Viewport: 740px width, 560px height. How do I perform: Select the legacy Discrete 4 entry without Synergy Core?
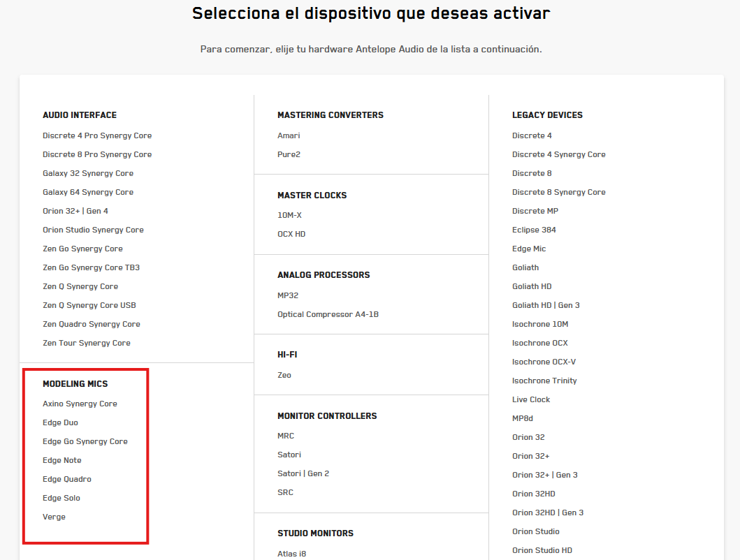click(532, 135)
